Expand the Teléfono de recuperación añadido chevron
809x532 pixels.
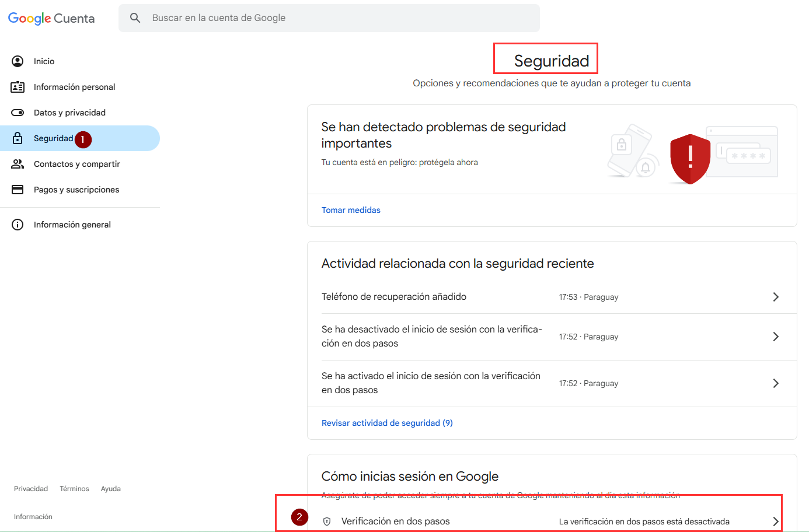click(x=776, y=297)
